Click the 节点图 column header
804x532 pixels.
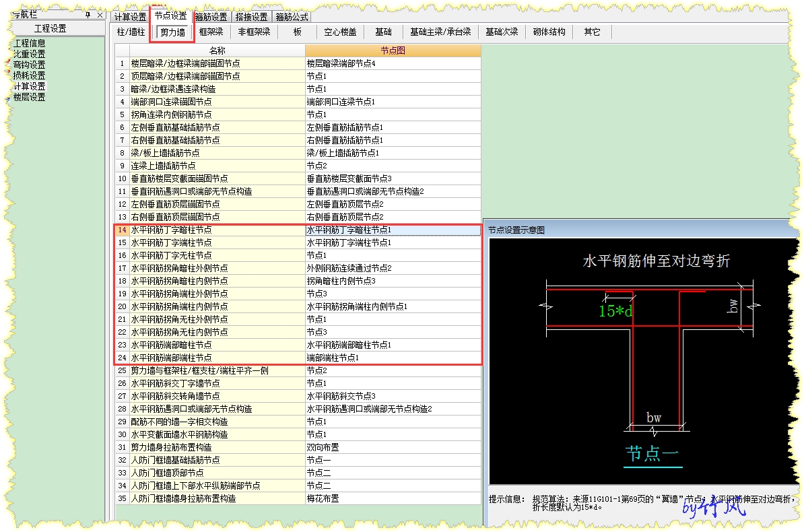[x=393, y=51]
